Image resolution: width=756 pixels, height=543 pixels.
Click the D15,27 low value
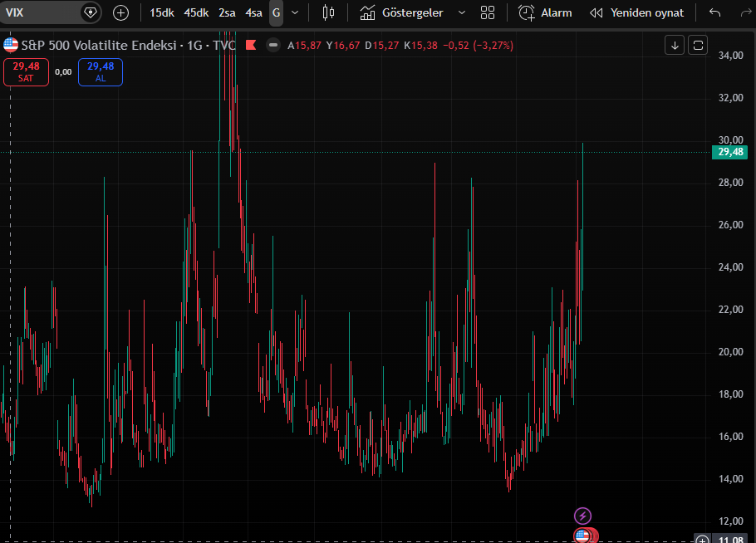click(382, 46)
